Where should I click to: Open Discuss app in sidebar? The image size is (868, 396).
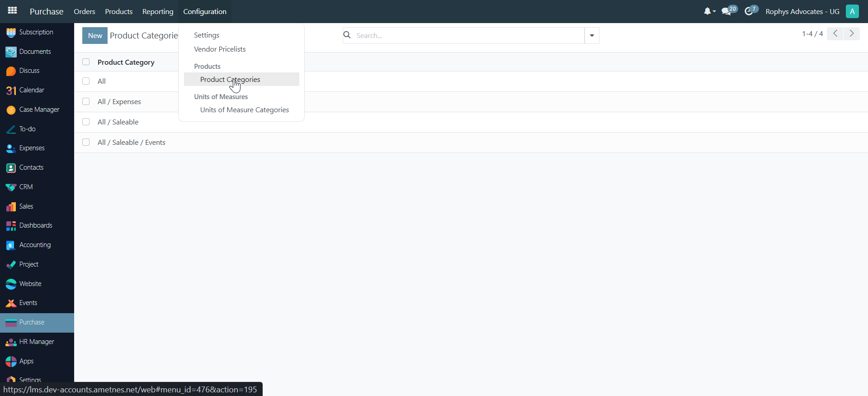click(37, 71)
